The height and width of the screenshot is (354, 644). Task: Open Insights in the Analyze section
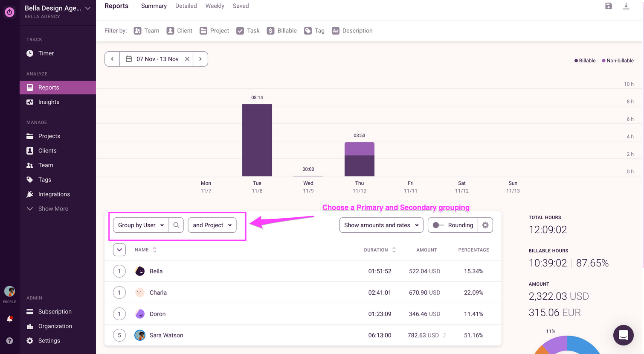click(x=48, y=102)
